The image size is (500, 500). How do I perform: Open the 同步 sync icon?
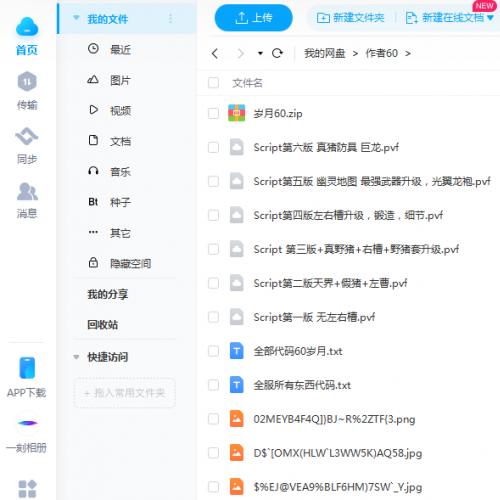[x=27, y=136]
